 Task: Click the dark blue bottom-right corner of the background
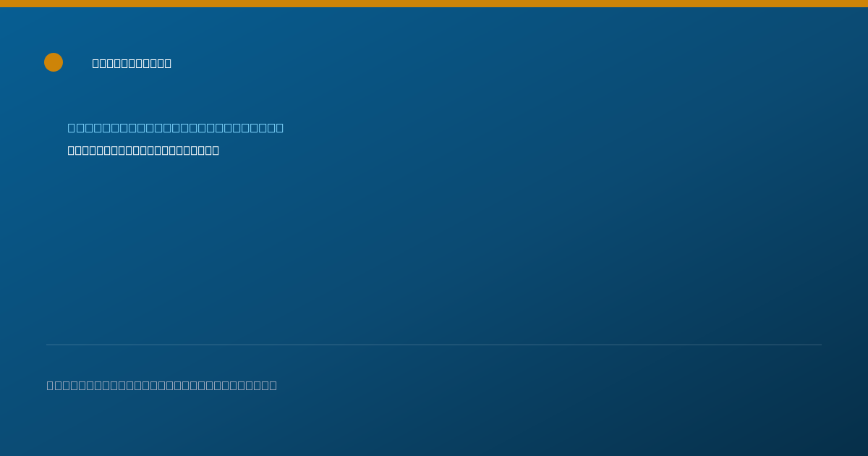pyautogui.click(x=854, y=443)
